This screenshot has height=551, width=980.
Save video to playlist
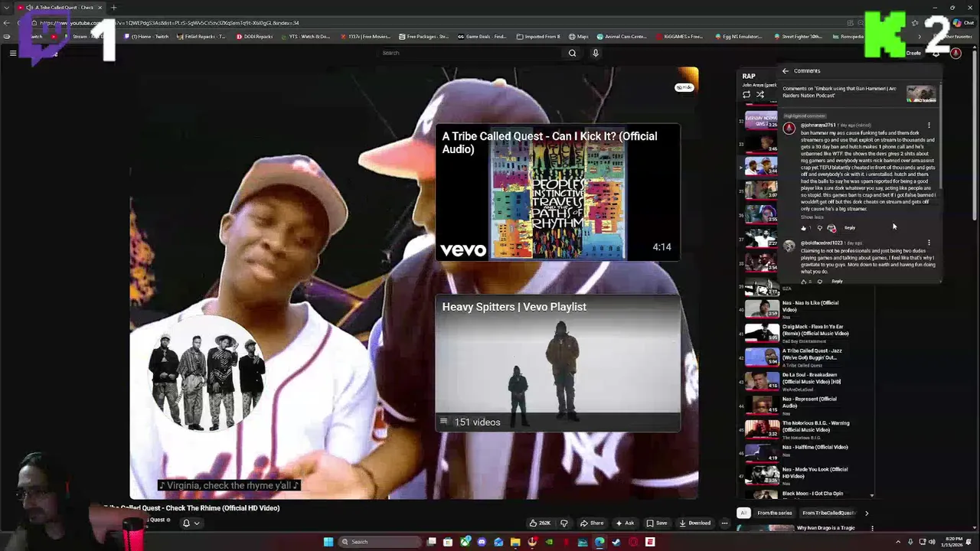[656, 523]
